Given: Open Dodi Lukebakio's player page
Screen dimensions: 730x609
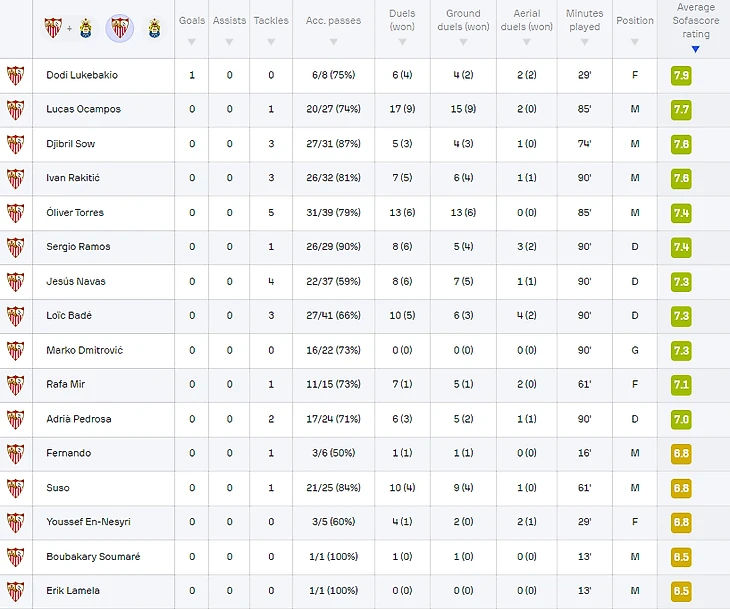Looking at the screenshot, I should pyautogui.click(x=80, y=75).
